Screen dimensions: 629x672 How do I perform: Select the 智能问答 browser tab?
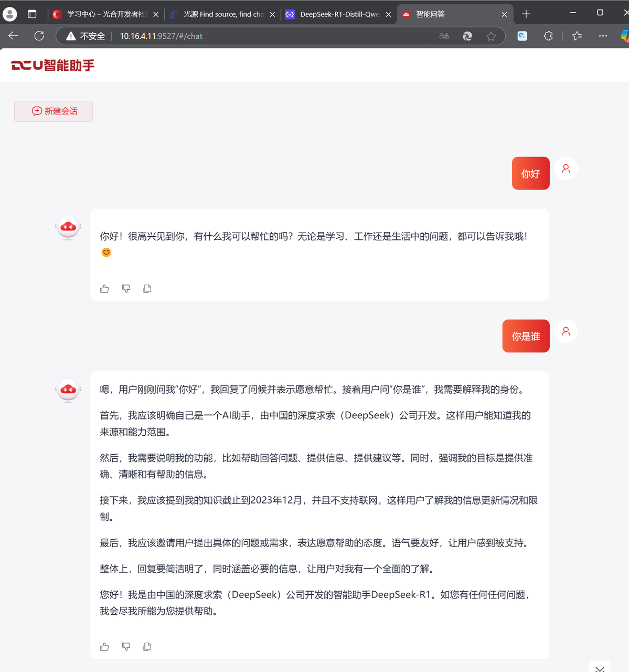[x=455, y=14]
